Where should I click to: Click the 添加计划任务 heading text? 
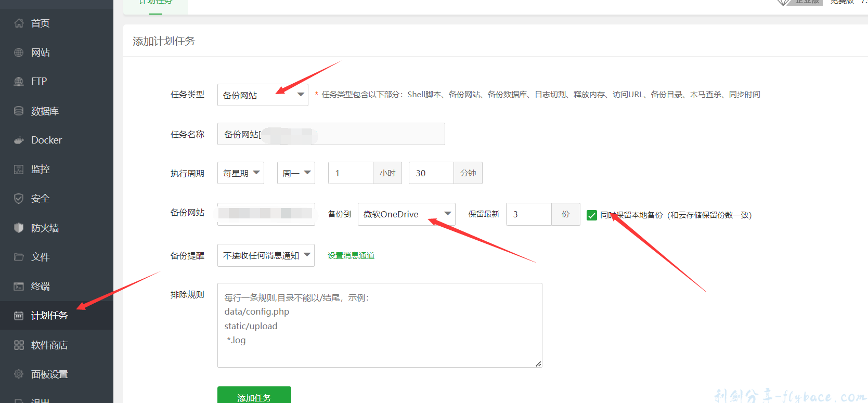click(164, 41)
